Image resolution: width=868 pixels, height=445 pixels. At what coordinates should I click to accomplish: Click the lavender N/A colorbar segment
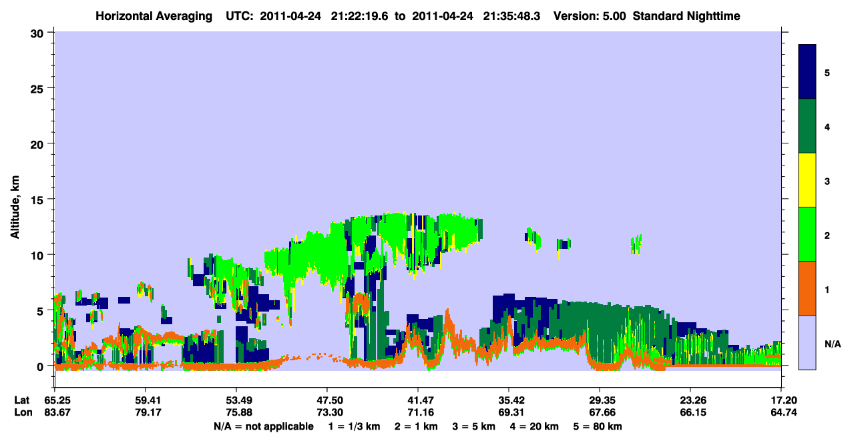pyautogui.click(x=807, y=342)
